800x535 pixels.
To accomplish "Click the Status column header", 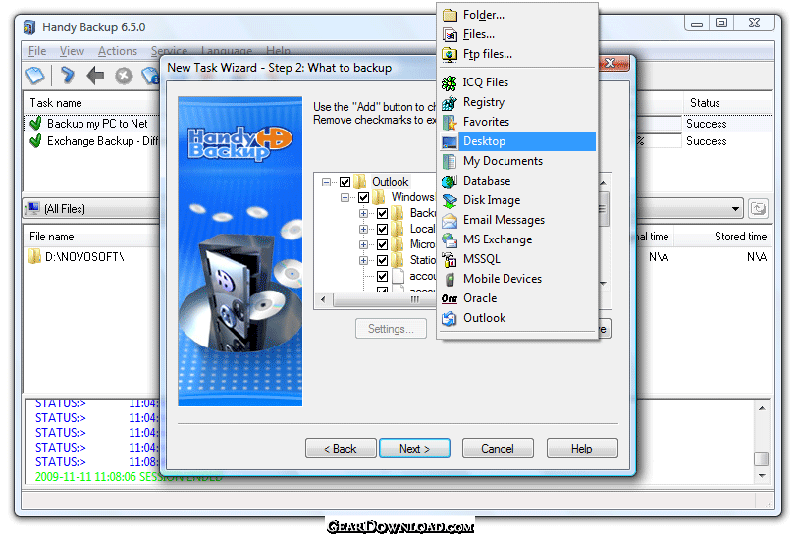I will point(728,103).
